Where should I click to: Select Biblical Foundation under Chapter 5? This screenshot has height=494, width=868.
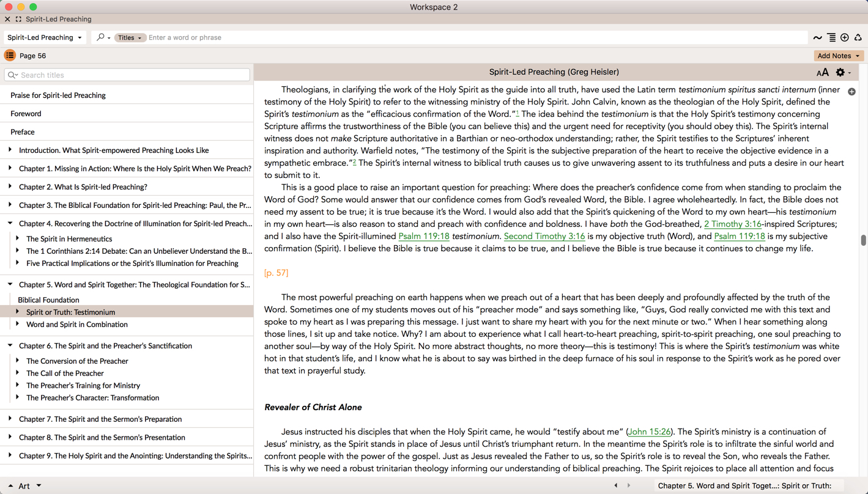tap(48, 300)
